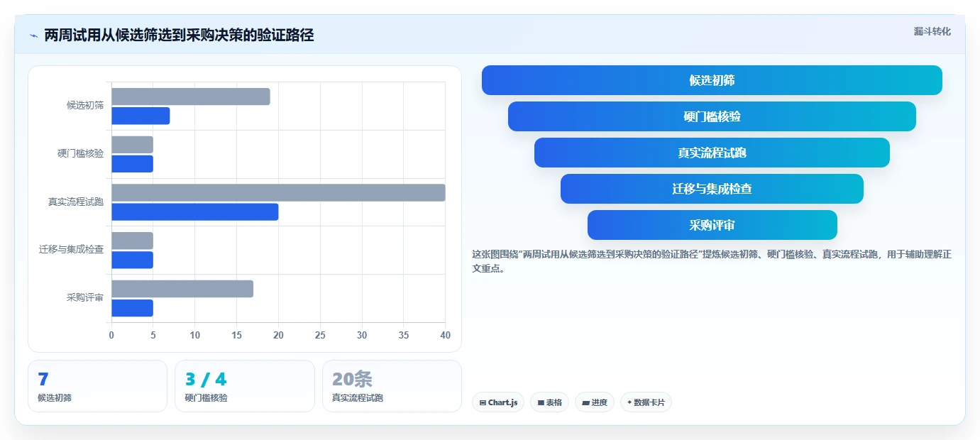980x440 pixels.
Task: Click the 表格 tag chip
Action: (549, 402)
